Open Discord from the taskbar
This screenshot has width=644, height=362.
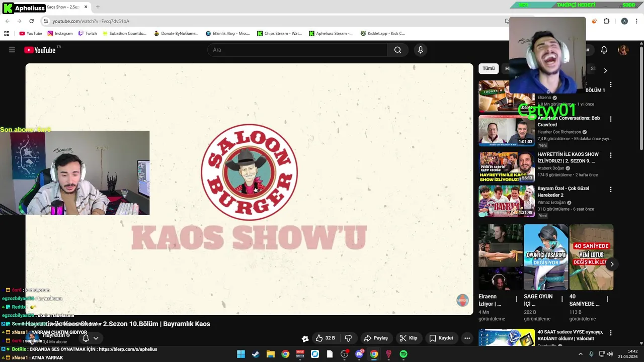(359, 354)
